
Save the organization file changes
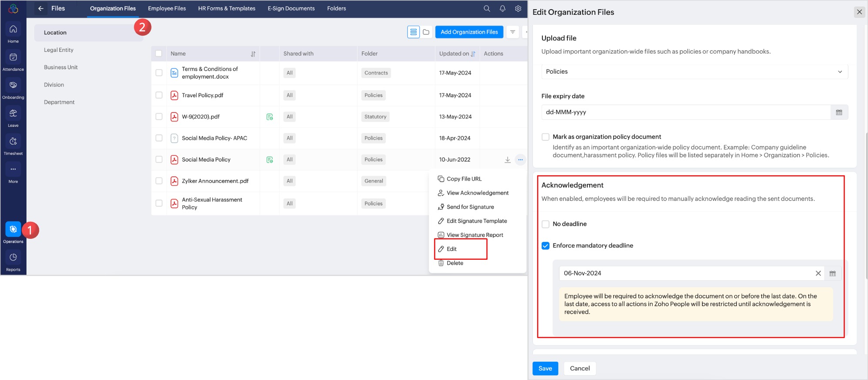click(x=545, y=369)
